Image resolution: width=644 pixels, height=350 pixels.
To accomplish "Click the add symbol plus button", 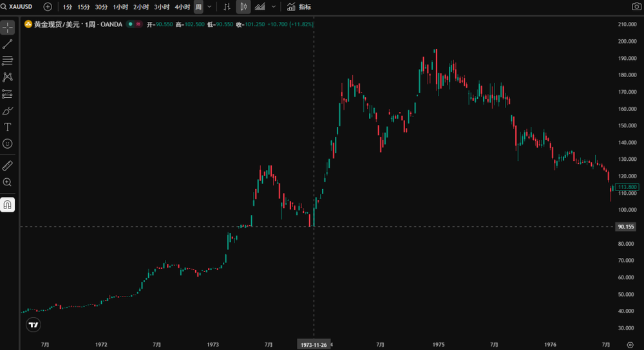I will [48, 6].
